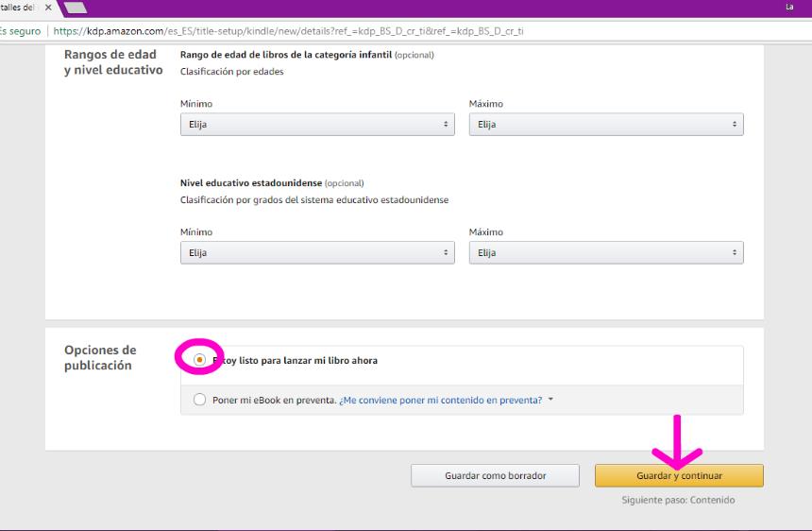The width and height of the screenshot is (812, 531).
Task: Close the current browser tab
Action: (x=48, y=8)
